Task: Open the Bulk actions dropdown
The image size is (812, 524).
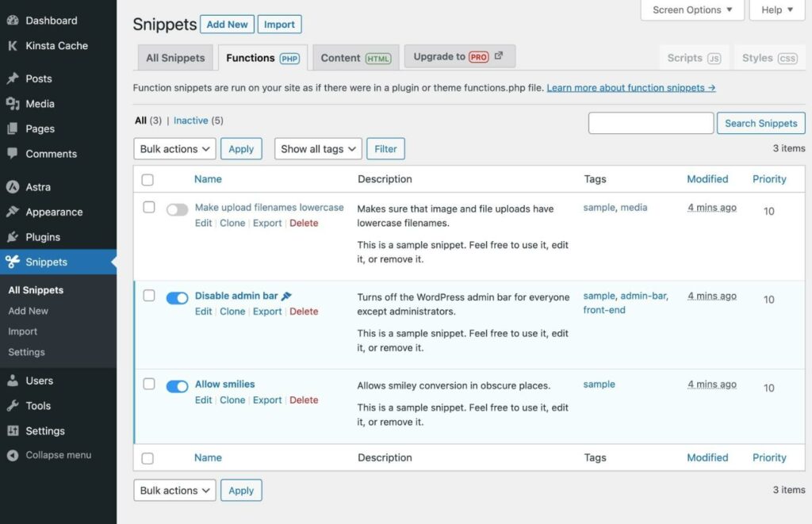Action: coord(174,148)
